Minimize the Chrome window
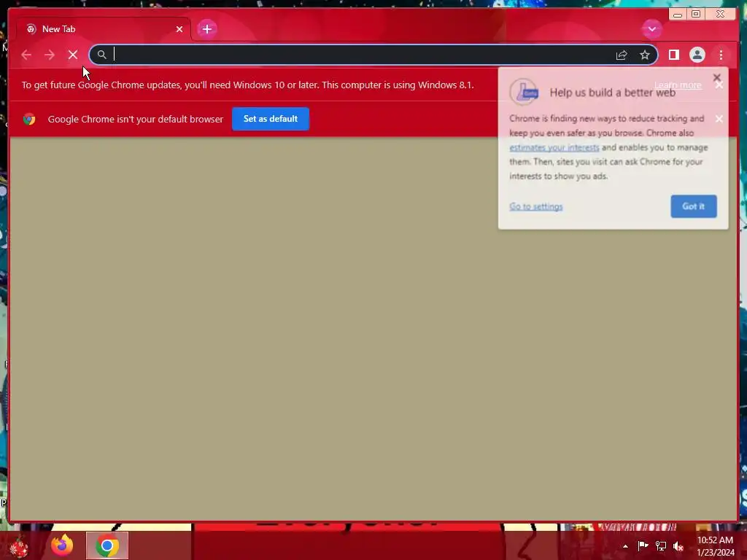The image size is (747, 560). pos(678,15)
